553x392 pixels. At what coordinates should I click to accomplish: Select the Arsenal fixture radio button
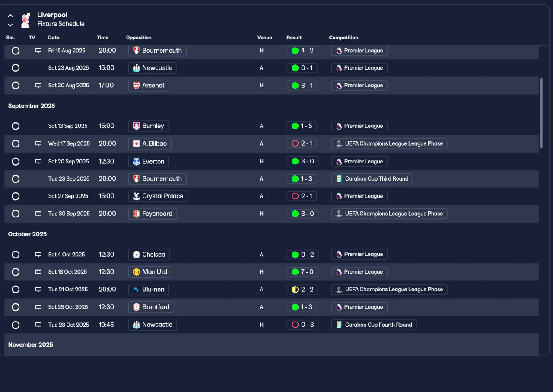pos(16,86)
